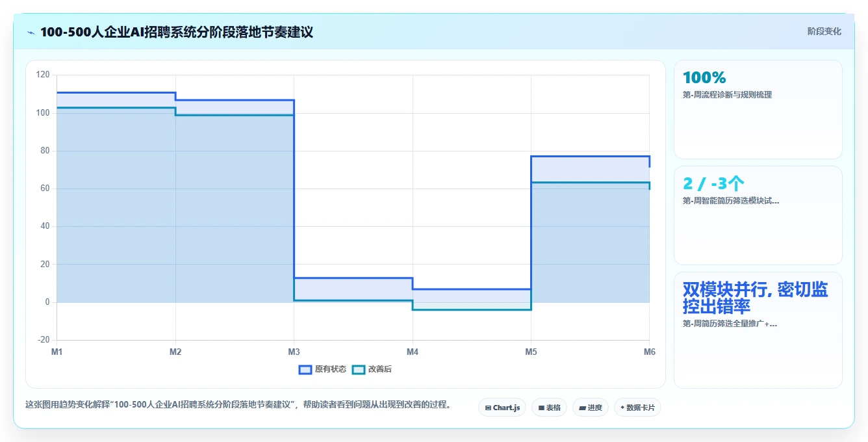
Task: Click the header icon beside the title
Action: click(x=31, y=32)
